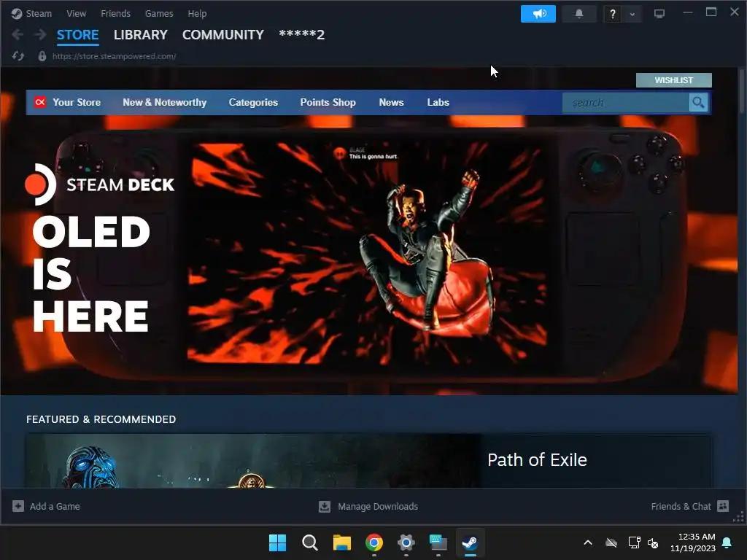This screenshot has width=747, height=560.
Task: Switch to the COMMUNITY tab
Action: tap(223, 35)
